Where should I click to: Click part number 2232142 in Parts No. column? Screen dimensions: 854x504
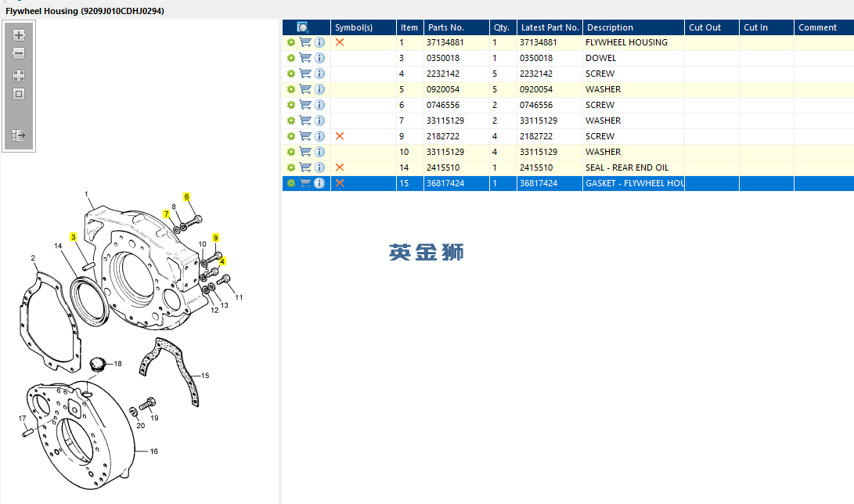(443, 74)
